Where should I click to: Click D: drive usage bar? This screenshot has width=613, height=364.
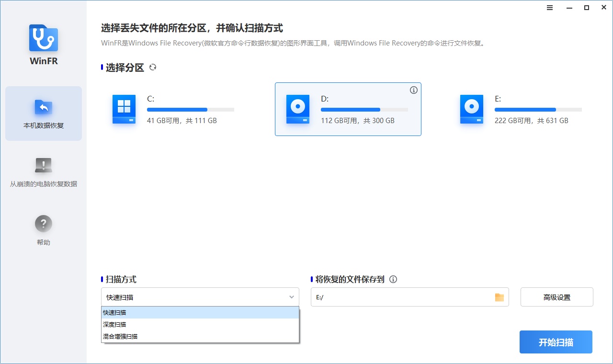point(364,110)
